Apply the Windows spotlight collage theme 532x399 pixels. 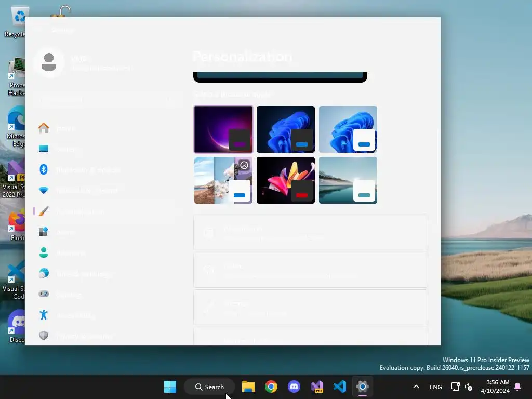[223, 180]
